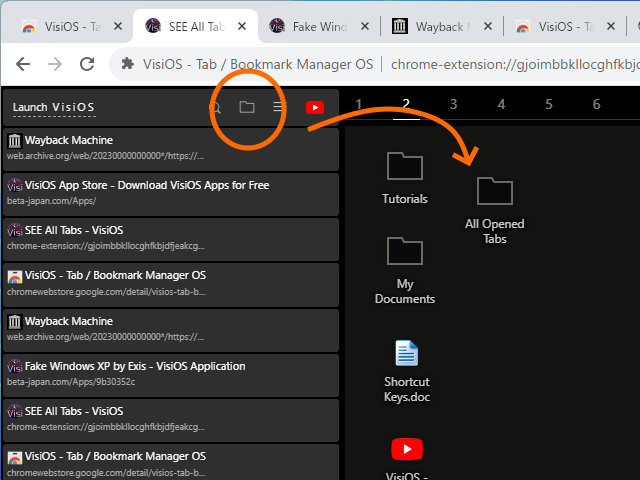Go back using the browser back arrow
The height and width of the screenshot is (480, 640).
coord(23,64)
